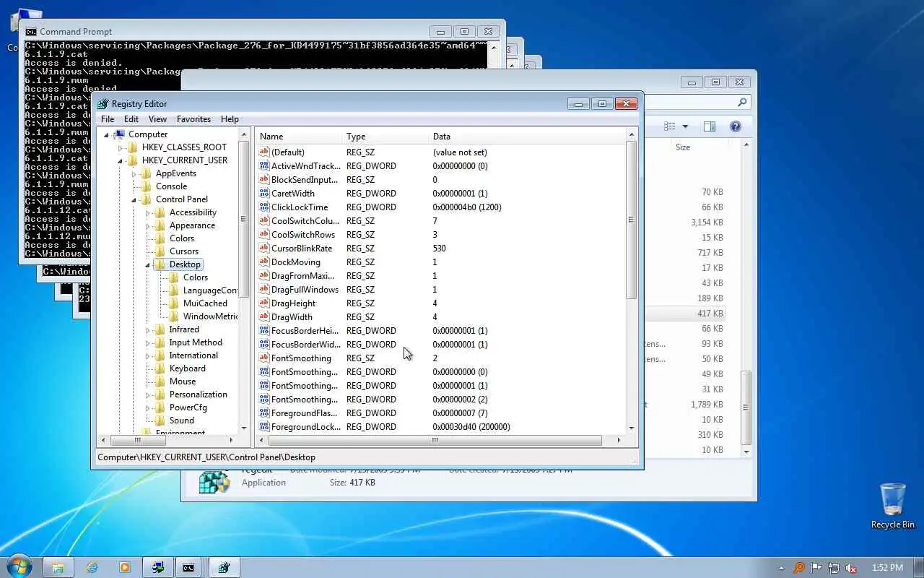Switch to Command Prompt on the taskbar
This screenshot has height=578, width=924.
(x=188, y=568)
